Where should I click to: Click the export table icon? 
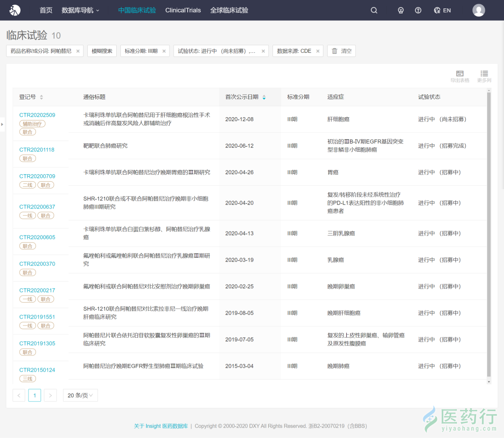(x=460, y=77)
